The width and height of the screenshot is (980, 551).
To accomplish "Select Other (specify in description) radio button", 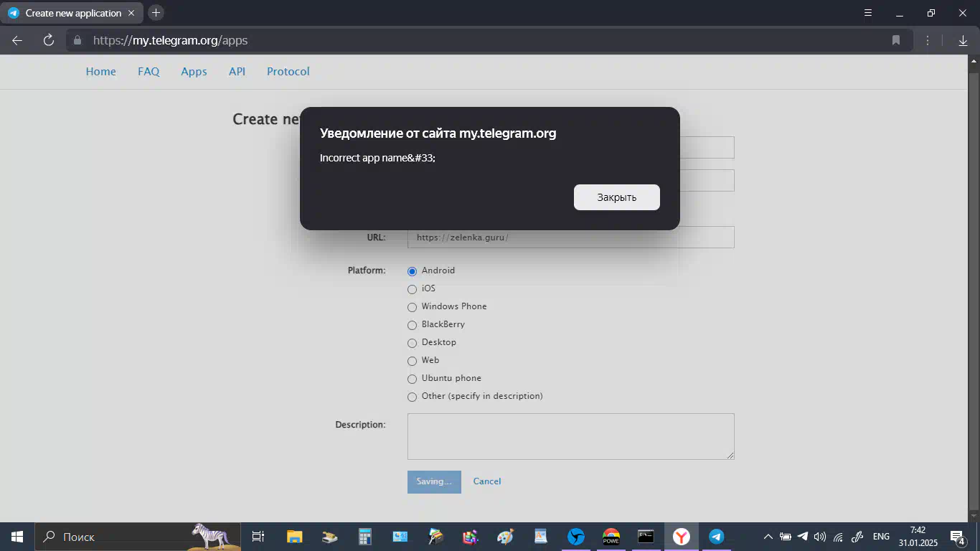I will [412, 397].
